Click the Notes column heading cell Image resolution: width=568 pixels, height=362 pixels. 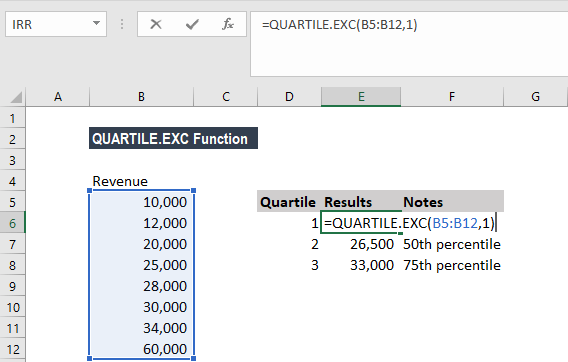coord(452,202)
